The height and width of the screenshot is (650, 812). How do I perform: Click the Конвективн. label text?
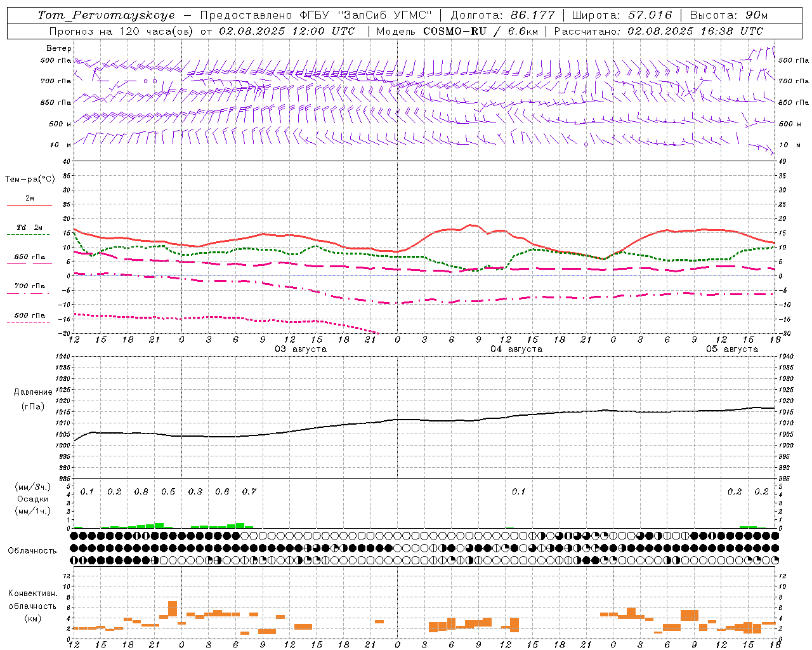[32, 594]
